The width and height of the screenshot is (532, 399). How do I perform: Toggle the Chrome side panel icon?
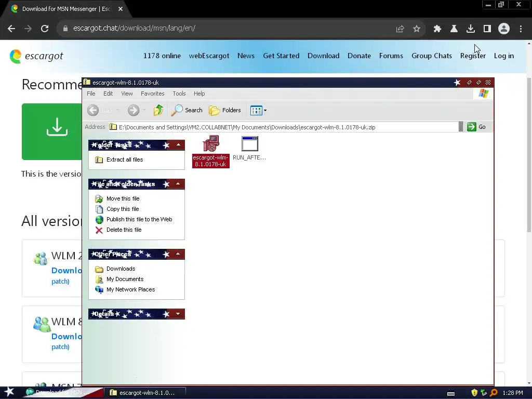point(487,29)
